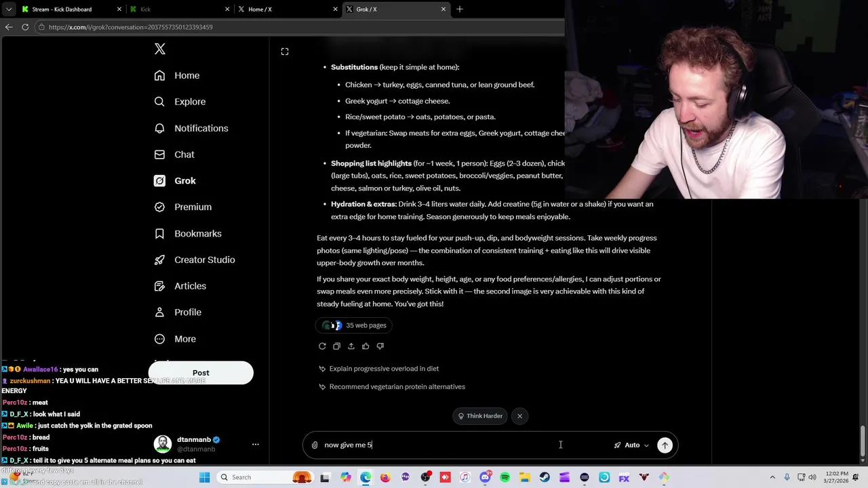Dismiss the Think Harder suggestion
The width and height of the screenshot is (868, 488).
point(519,416)
